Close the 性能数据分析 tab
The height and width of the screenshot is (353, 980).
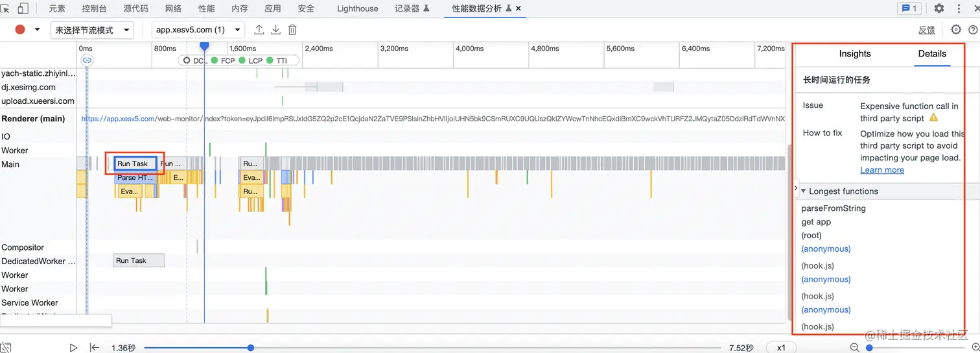(x=519, y=8)
